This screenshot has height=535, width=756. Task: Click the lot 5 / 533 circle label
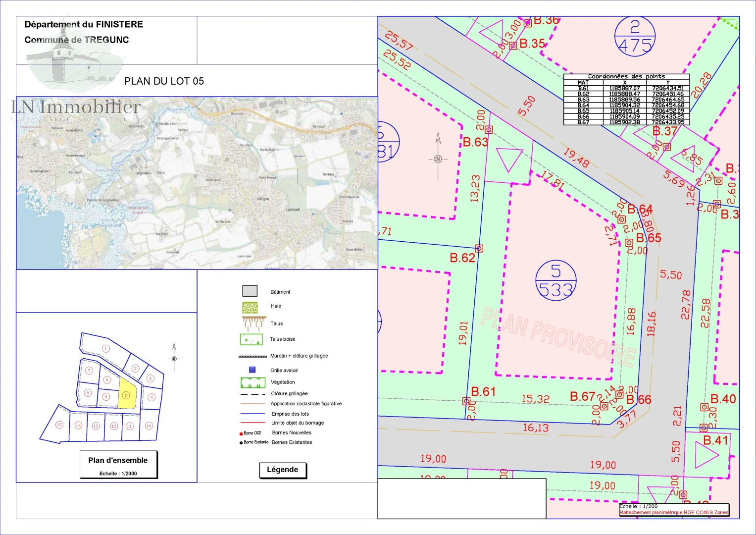coord(555,280)
